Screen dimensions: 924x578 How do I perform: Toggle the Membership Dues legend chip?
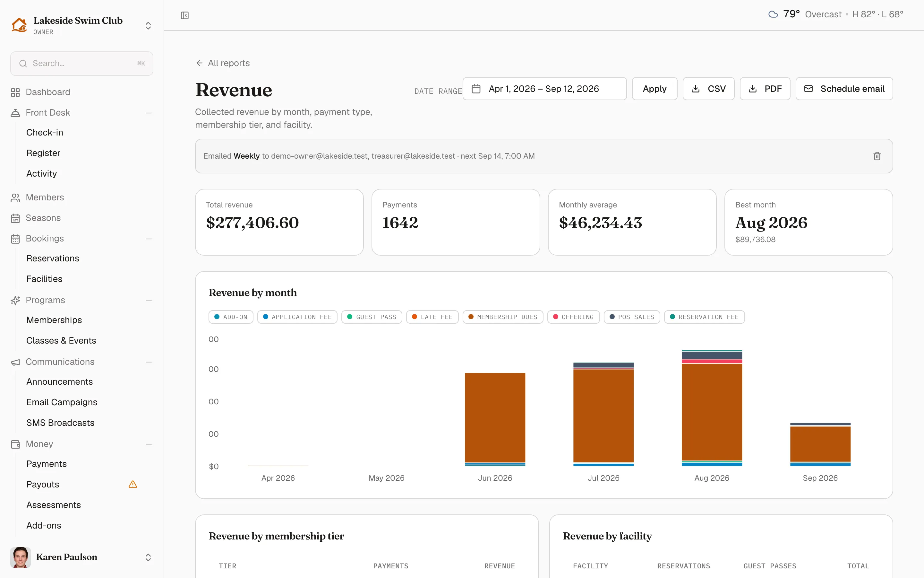tap(502, 317)
